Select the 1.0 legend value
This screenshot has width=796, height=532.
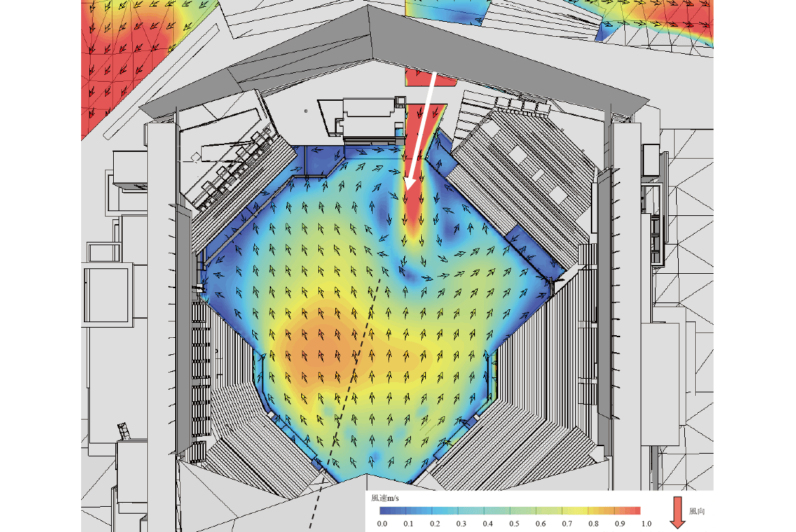(646, 524)
